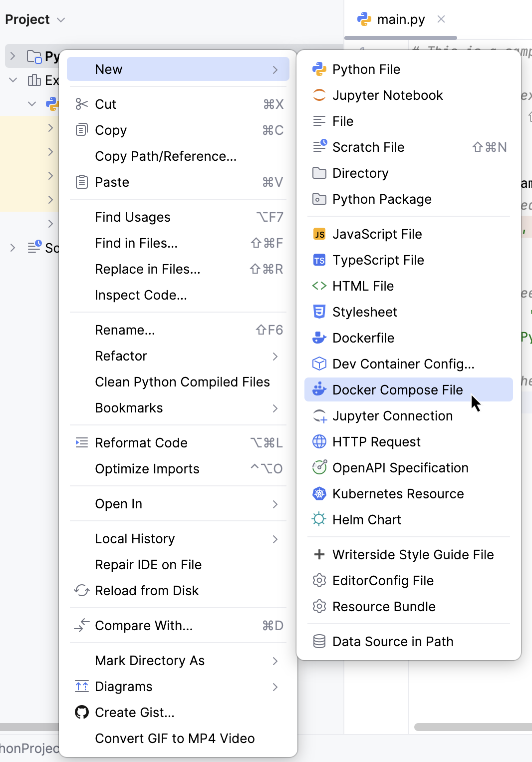This screenshot has width=532, height=762.
Task: Click the JavaScript File JS icon
Action: tap(319, 234)
